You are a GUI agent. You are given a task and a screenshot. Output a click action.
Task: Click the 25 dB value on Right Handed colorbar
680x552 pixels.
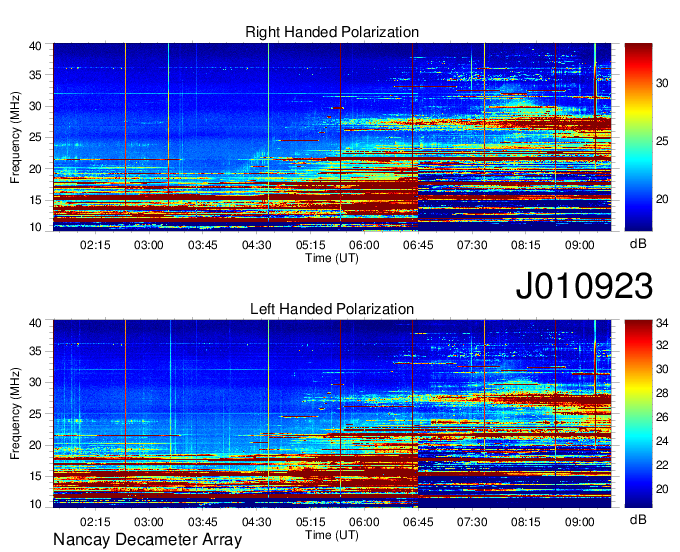click(x=662, y=141)
